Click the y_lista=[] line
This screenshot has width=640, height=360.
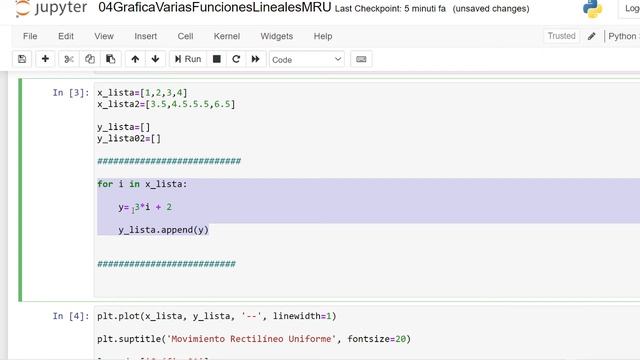[124, 127]
